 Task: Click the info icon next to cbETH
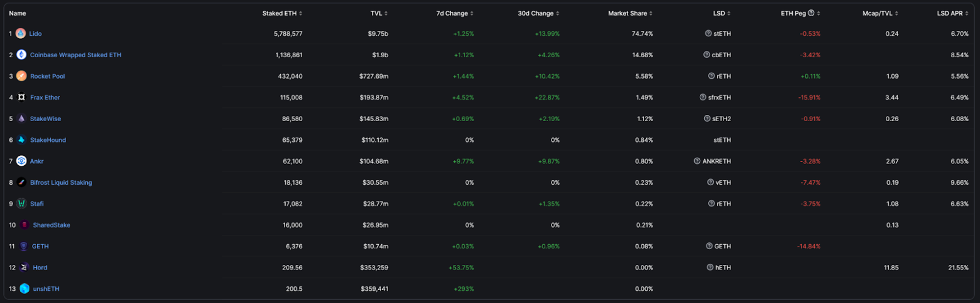707,55
